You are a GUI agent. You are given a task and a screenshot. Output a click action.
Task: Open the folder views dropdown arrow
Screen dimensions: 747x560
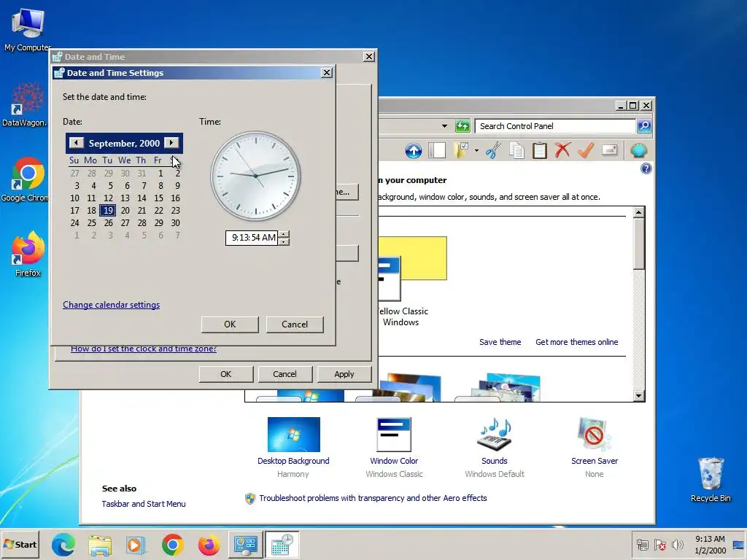(x=476, y=151)
